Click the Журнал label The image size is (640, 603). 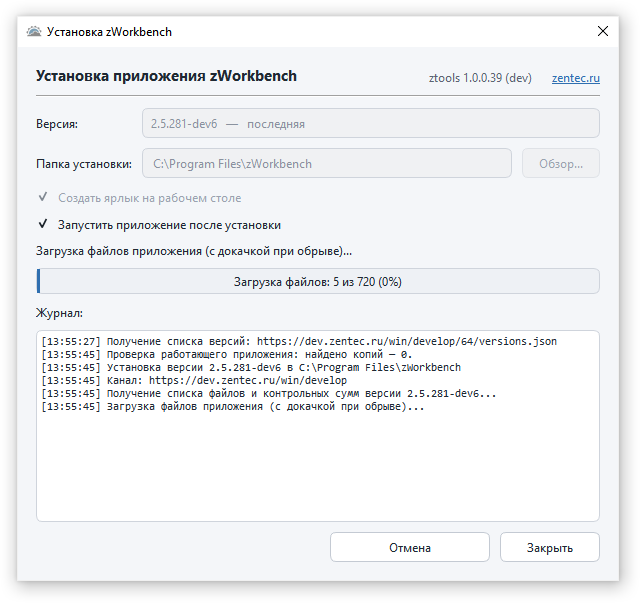59,313
